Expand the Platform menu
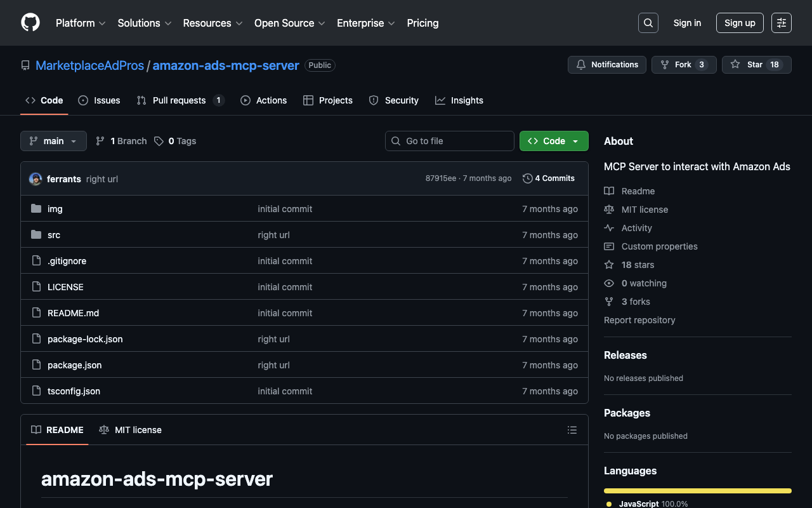 pos(81,23)
